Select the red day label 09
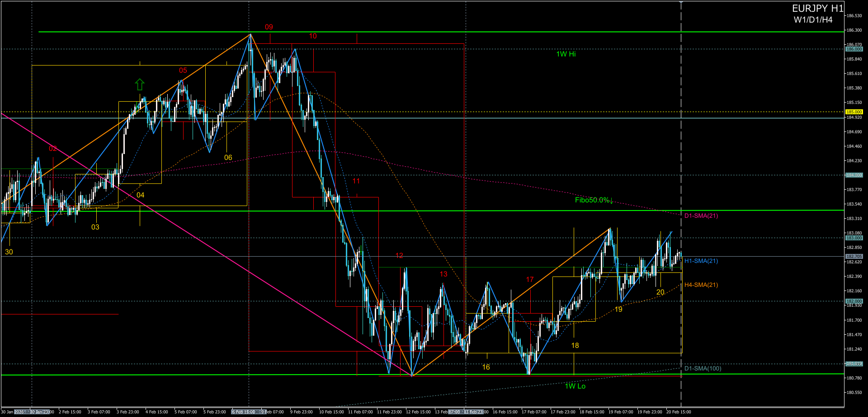Viewport: 868px width, 417px height. pyautogui.click(x=269, y=27)
